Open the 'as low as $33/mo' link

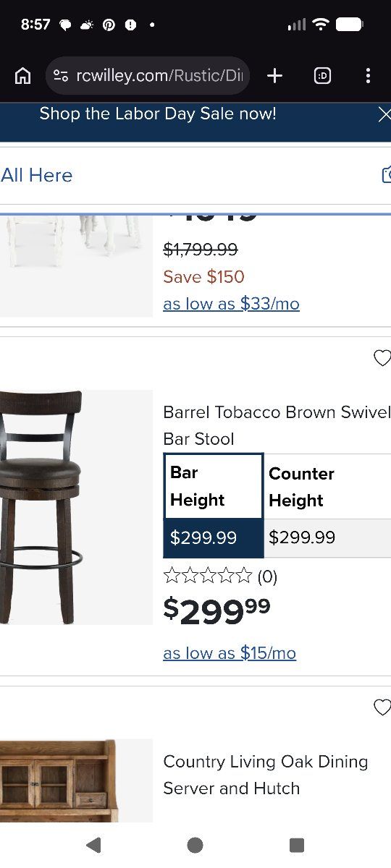coord(231,304)
